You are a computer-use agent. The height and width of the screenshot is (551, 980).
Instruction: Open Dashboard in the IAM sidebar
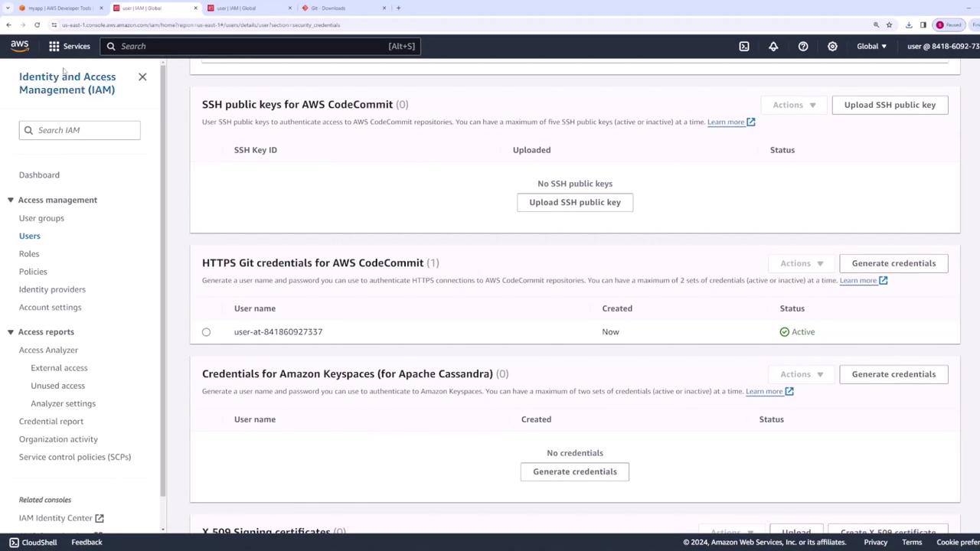click(39, 175)
